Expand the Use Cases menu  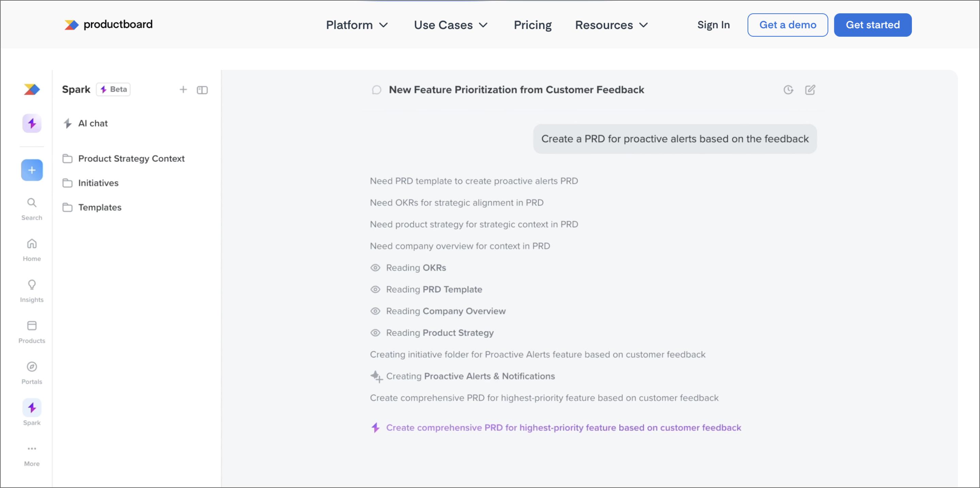point(451,25)
